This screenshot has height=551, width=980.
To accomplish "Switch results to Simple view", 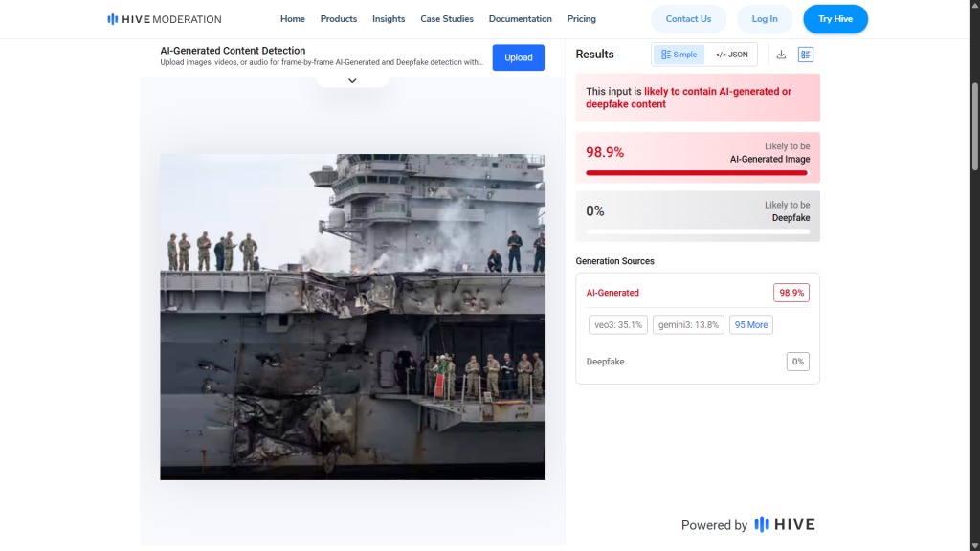I will pyautogui.click(x=679, y=55).
